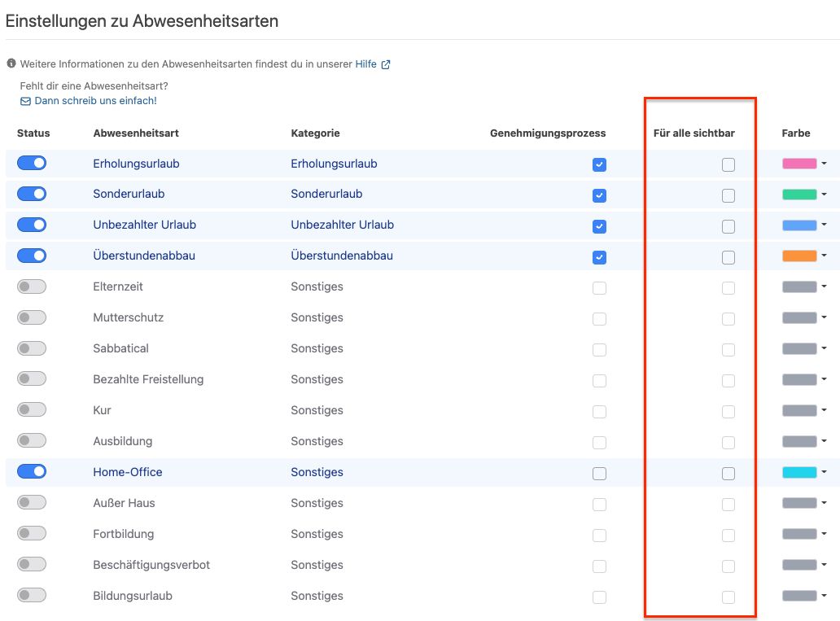Enable the Mutterschutz absence type
This screenshot has width=840, height=621.
point(31,317)
